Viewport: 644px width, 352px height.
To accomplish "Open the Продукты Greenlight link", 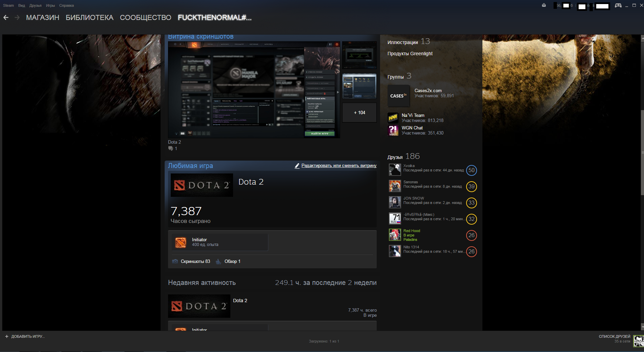I will 410,54.
